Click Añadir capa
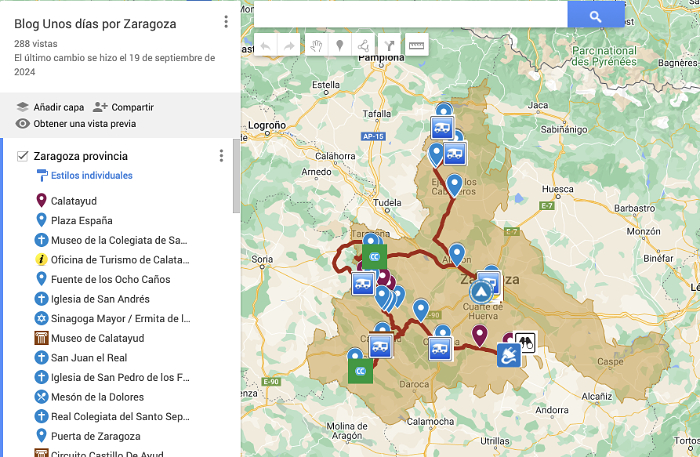 (50, 107)
